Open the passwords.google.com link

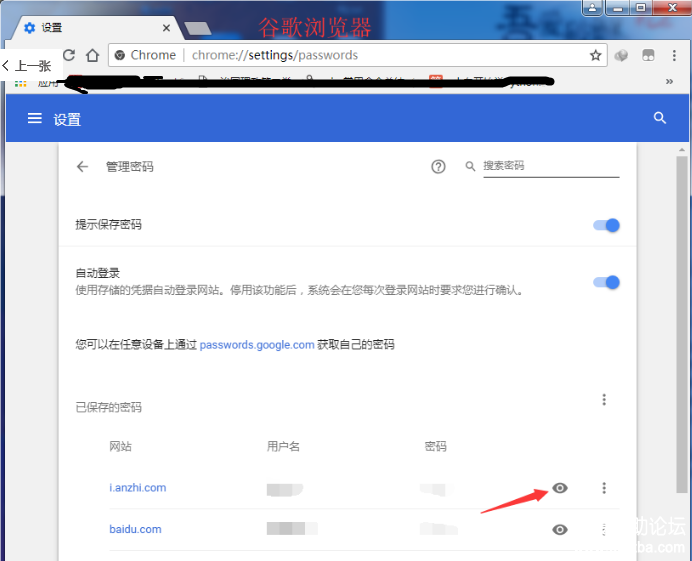257,345
